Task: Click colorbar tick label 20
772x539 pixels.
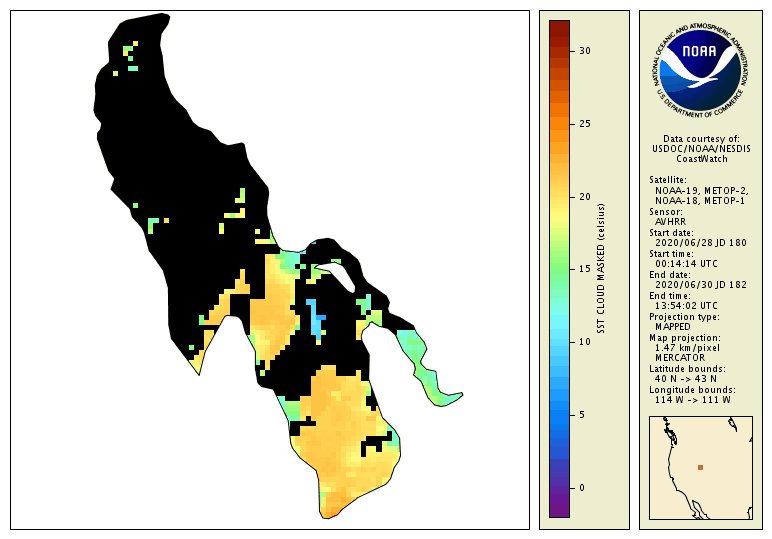Action: point(584,196)
